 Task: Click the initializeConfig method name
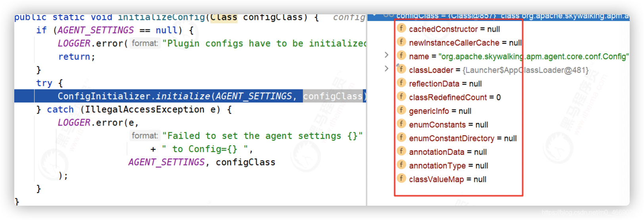161,17
